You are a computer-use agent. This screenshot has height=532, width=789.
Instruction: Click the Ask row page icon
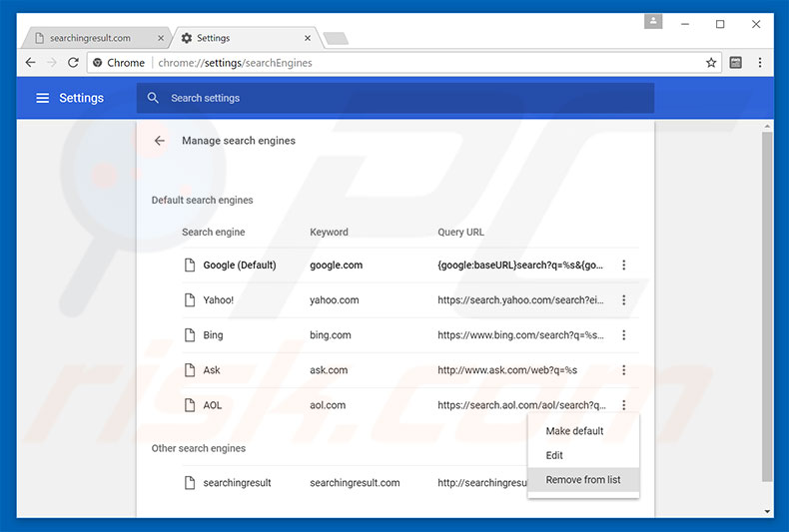coord(190,370)
